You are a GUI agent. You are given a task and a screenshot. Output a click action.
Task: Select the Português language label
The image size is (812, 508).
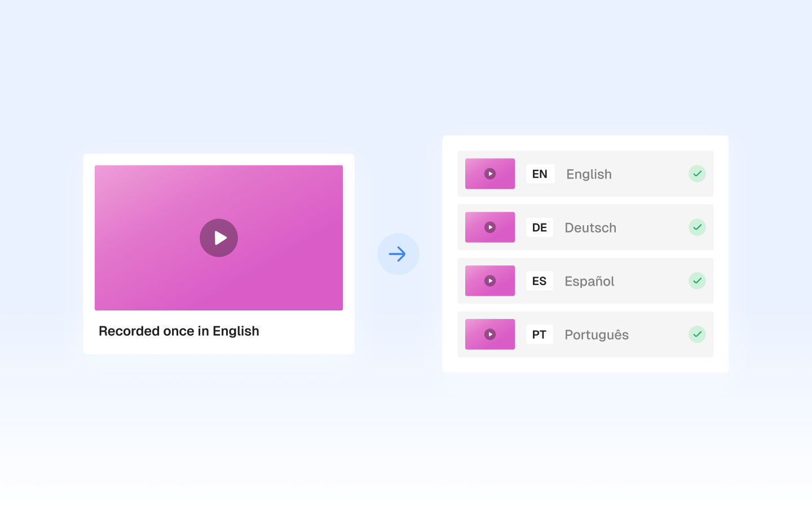click(x=597, y=335)
